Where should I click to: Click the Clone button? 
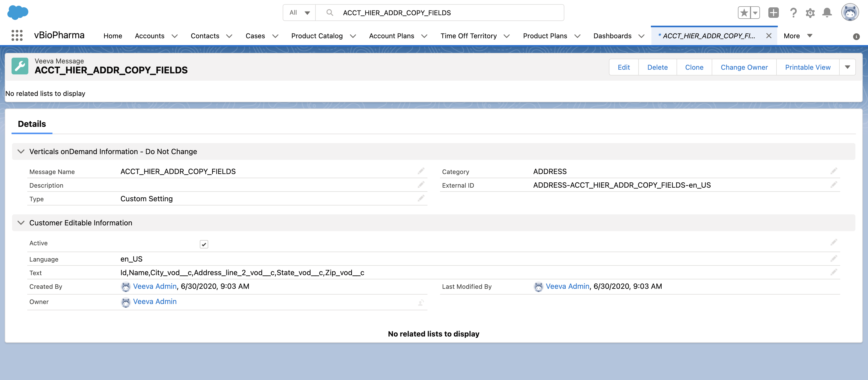(x=694, y=67)
